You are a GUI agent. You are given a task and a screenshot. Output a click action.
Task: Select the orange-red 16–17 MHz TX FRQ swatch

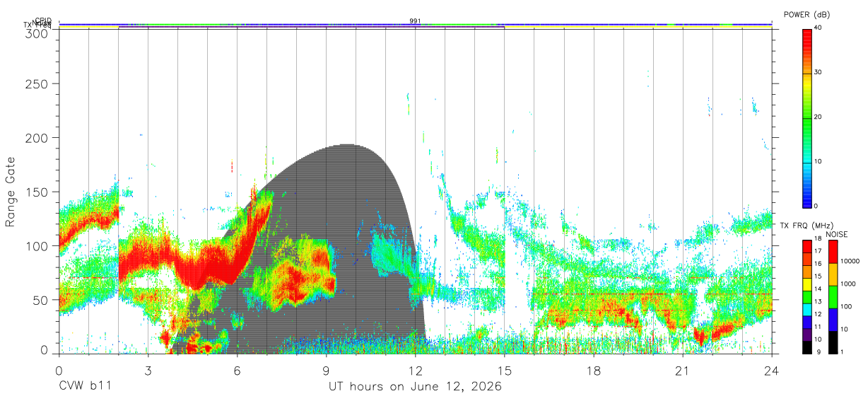807,260
